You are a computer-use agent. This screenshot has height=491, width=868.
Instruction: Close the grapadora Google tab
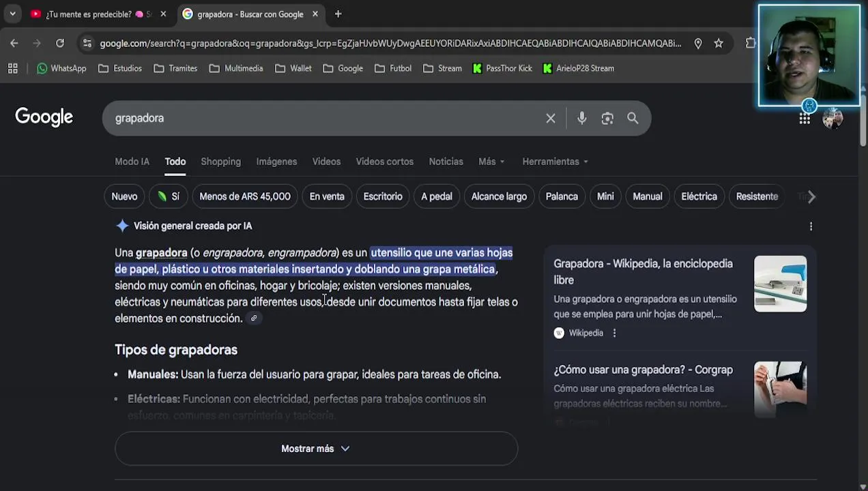(x=315, y=14)
